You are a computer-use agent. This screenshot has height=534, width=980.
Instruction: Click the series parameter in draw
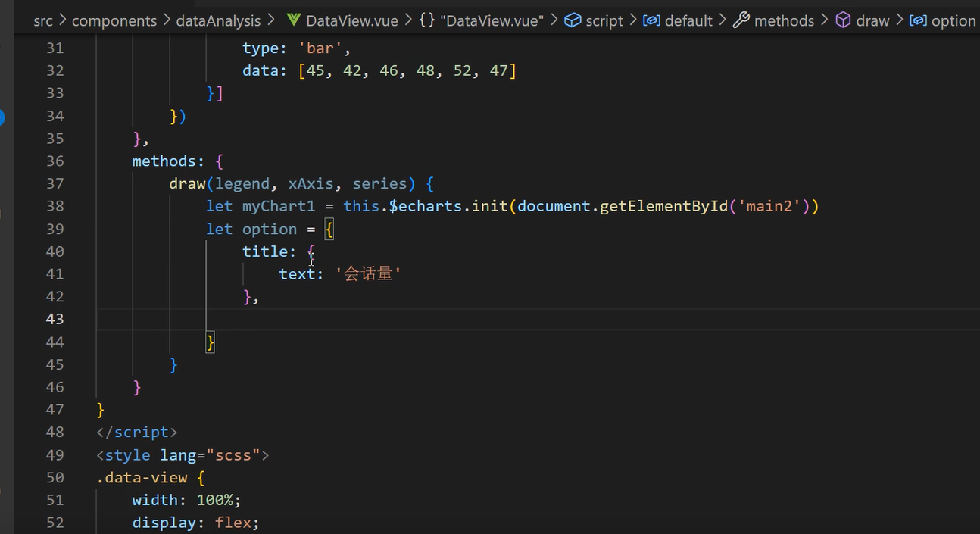380,183
